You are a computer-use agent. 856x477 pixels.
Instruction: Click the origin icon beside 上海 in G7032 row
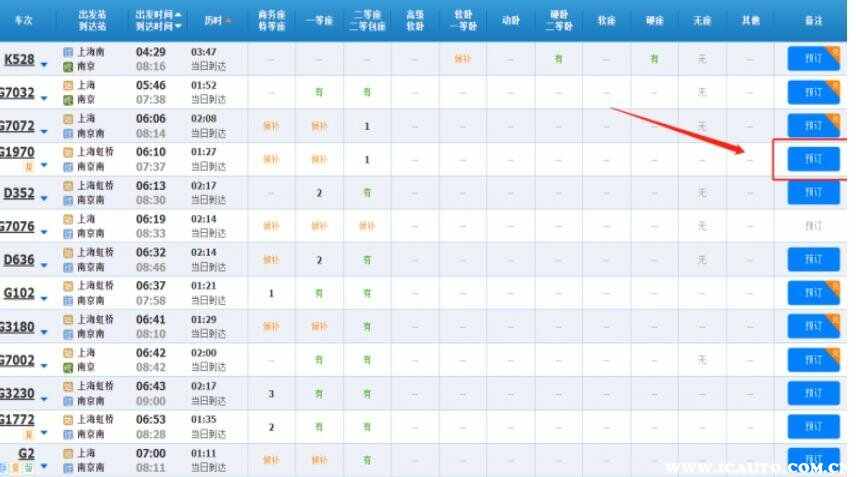(x=68, y=86)
